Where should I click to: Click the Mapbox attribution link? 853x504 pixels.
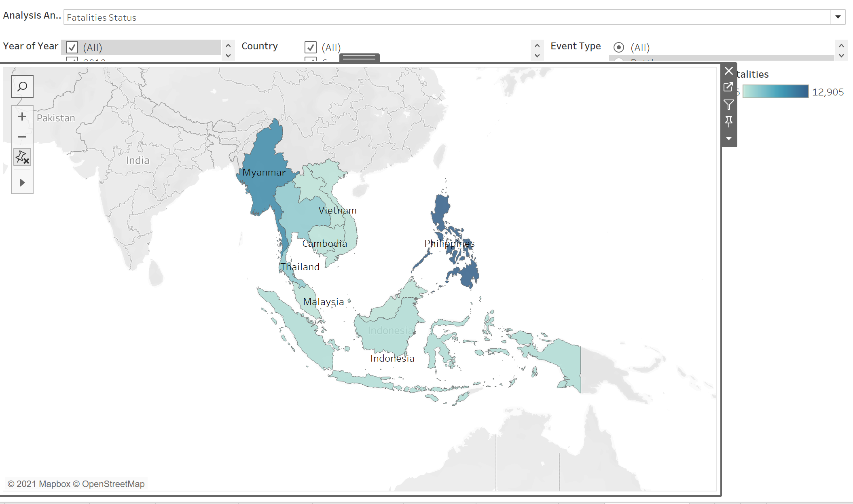(54, 484)
